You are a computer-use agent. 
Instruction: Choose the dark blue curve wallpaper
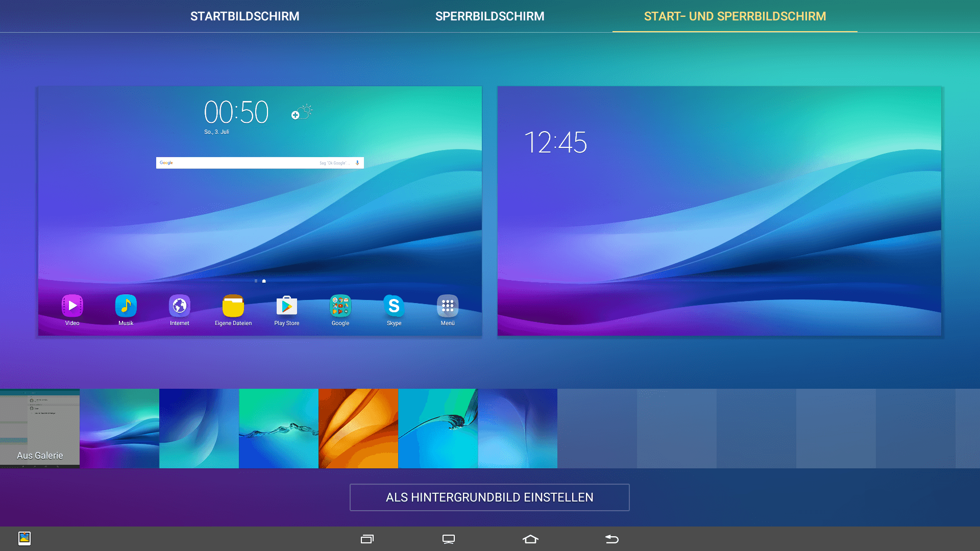click(199, 429)
